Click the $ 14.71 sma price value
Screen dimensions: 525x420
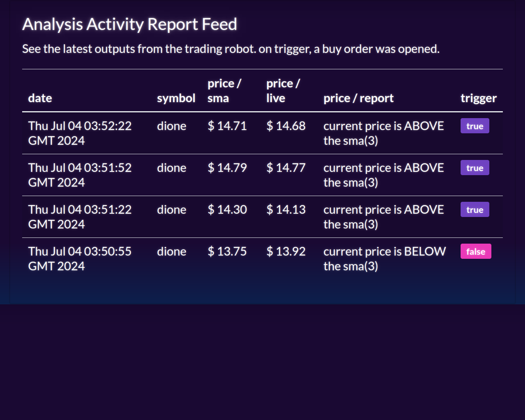[x=227, y=126]
